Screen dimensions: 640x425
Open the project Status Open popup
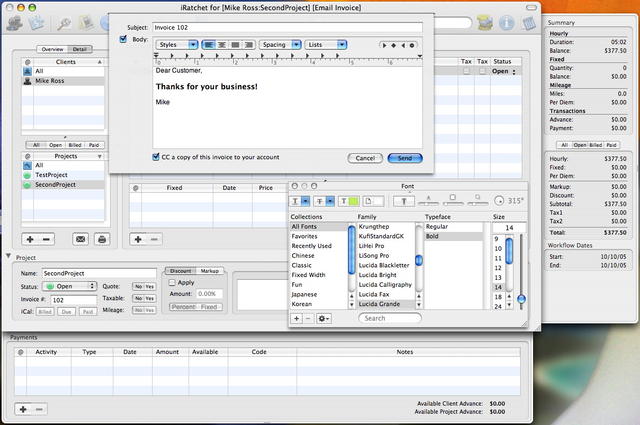[69, 287]
